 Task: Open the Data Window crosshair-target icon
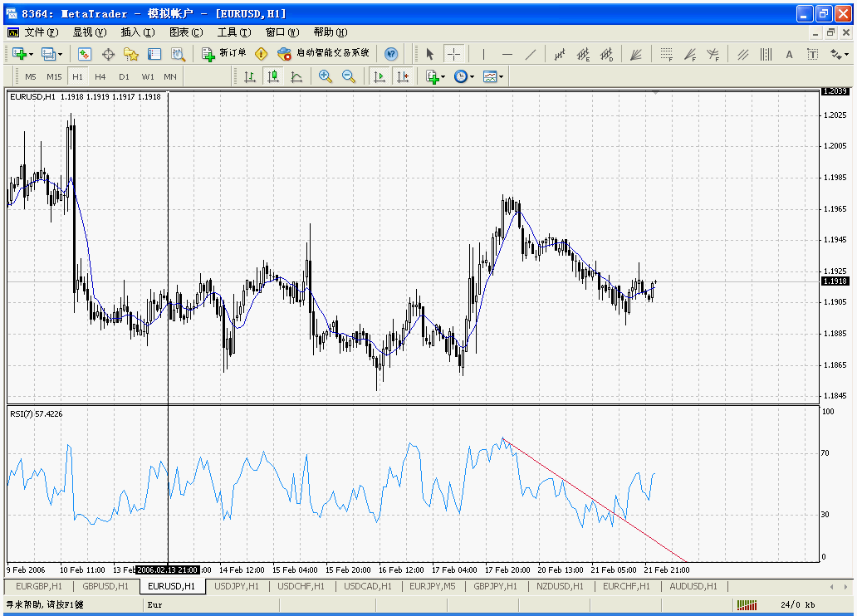108,54
